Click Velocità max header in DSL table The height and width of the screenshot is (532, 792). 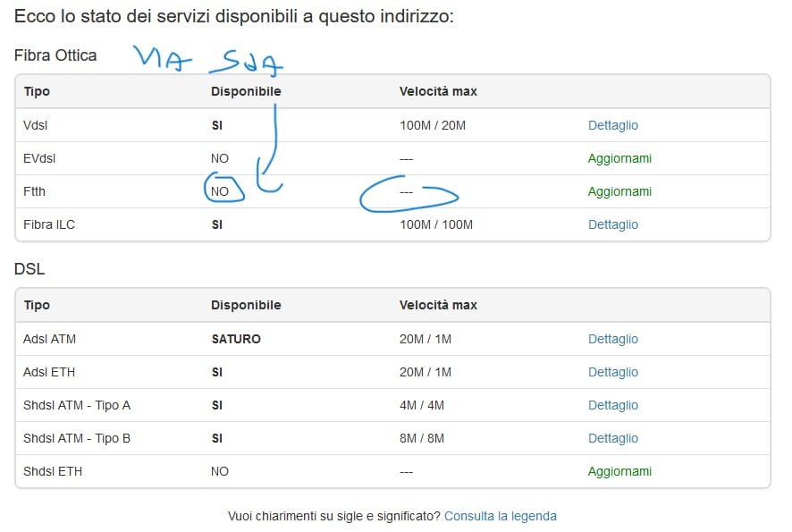pos(438,305)
